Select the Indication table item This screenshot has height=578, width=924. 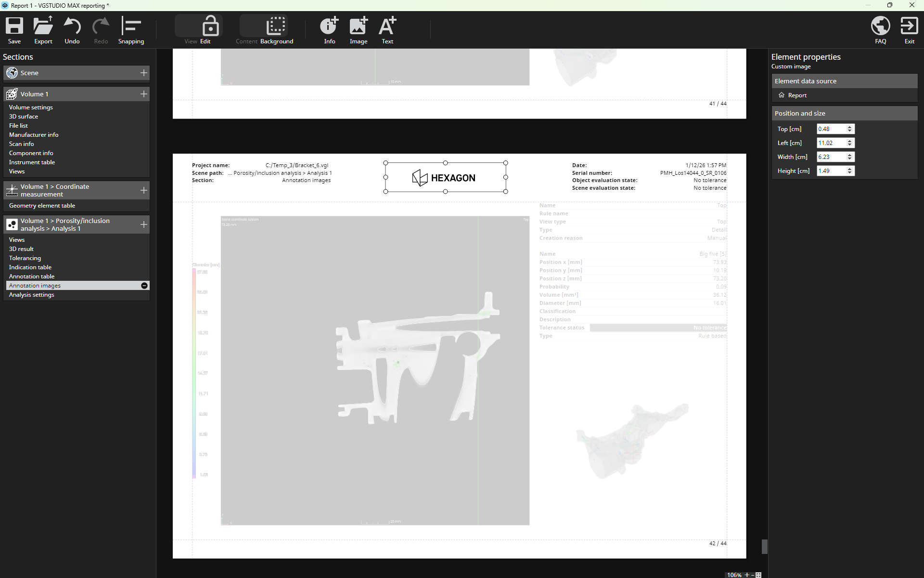(30, 267)
